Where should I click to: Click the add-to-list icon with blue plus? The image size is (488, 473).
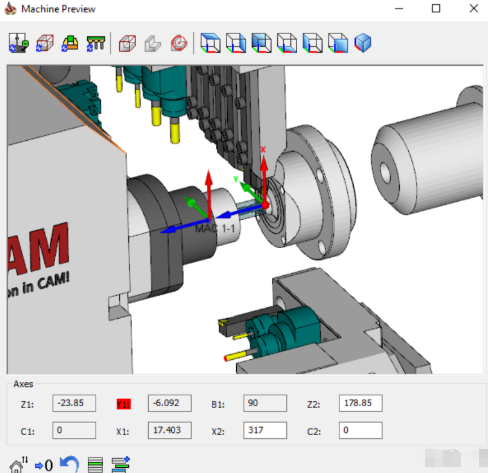tap(120, 464)
